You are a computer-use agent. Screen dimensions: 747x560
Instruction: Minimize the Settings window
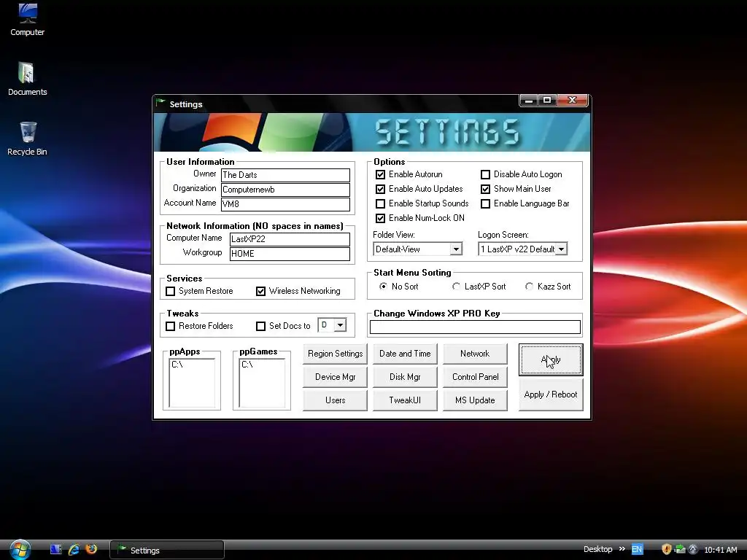(529, 100)
